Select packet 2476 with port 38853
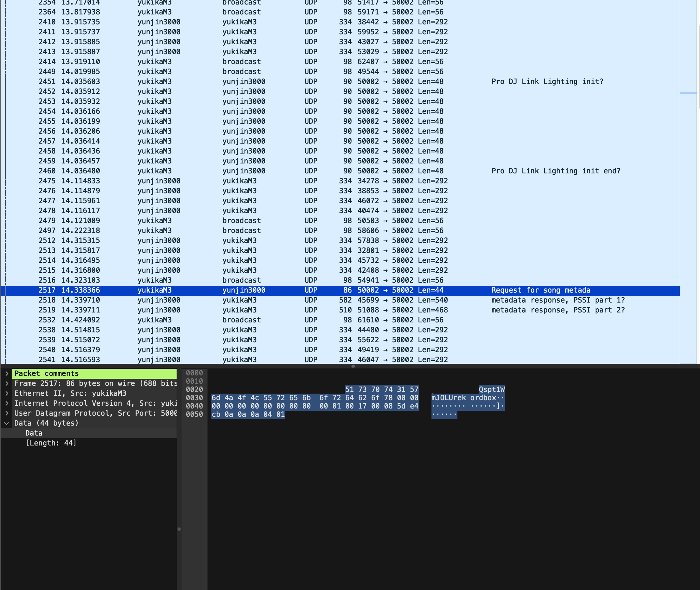Viewport: 700px width, 590px height. click(340, 191)
